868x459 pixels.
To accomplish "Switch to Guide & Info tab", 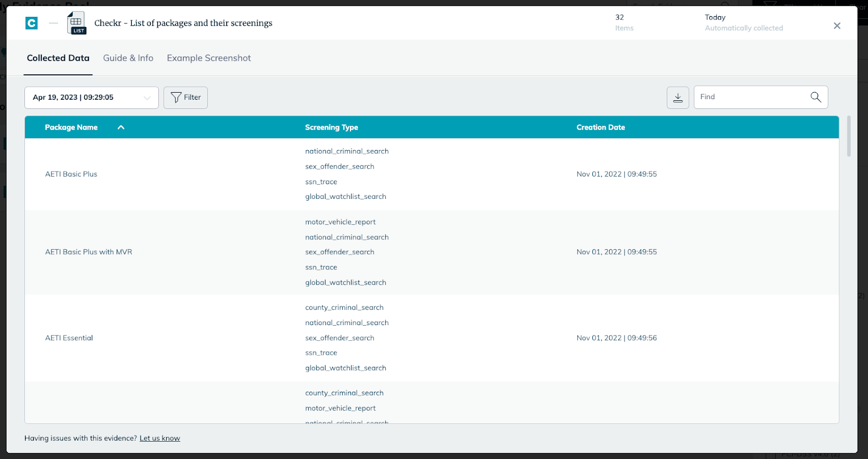I will pyautogui.click(x=128, y=58).
